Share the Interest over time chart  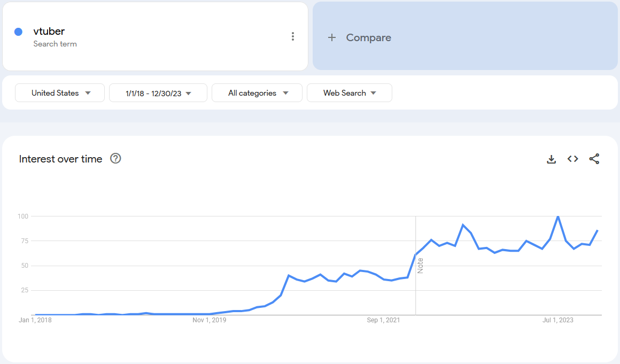594,159
